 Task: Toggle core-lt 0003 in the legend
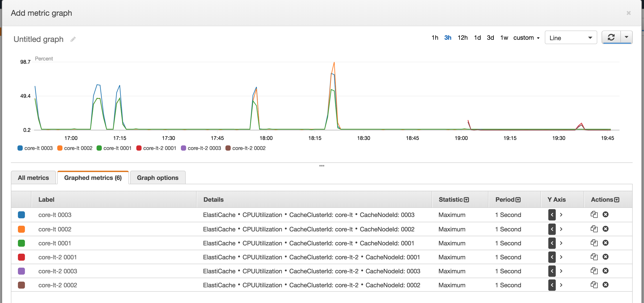[35, 148]
